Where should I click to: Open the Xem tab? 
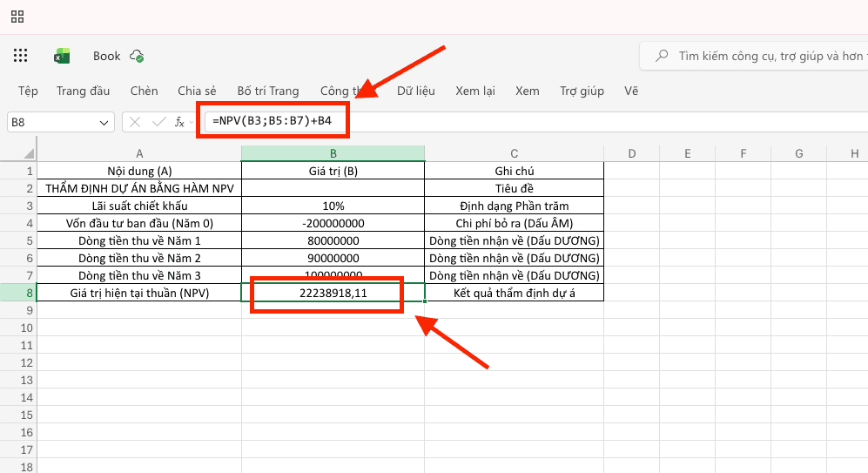(527, 91)
